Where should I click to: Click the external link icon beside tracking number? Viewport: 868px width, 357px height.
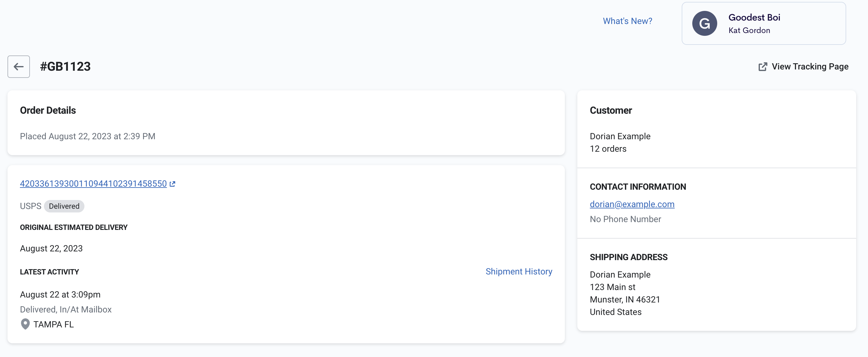(173, 184)
